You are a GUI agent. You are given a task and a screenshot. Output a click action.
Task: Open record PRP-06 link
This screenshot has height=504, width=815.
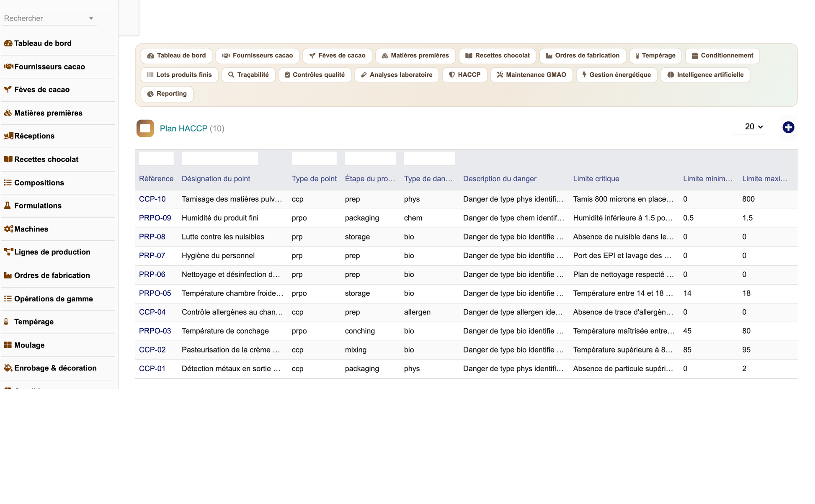pos(152,275)
